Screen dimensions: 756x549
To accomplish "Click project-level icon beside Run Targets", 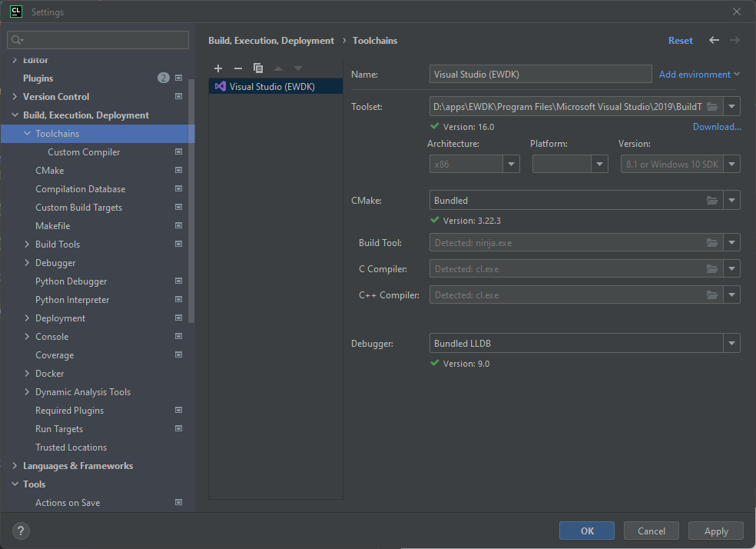I will 178,429.
